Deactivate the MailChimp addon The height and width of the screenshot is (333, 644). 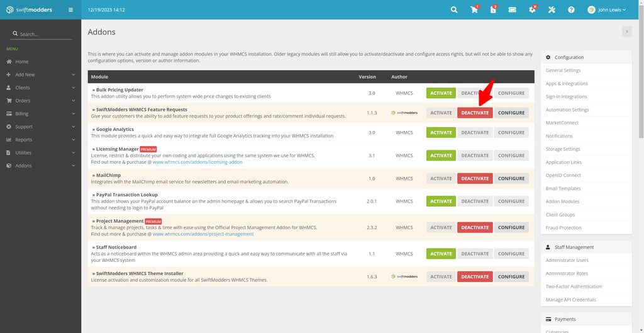coord(475,178)
